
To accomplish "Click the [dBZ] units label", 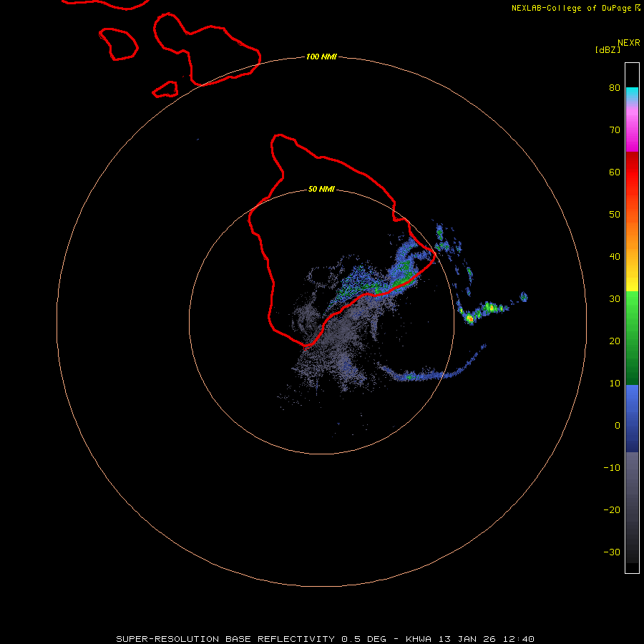I will 608,49.
